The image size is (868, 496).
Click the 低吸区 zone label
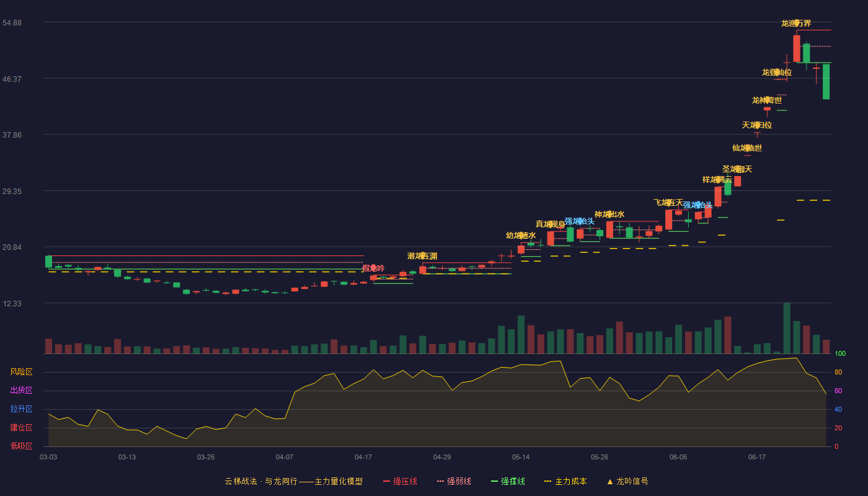22,445
